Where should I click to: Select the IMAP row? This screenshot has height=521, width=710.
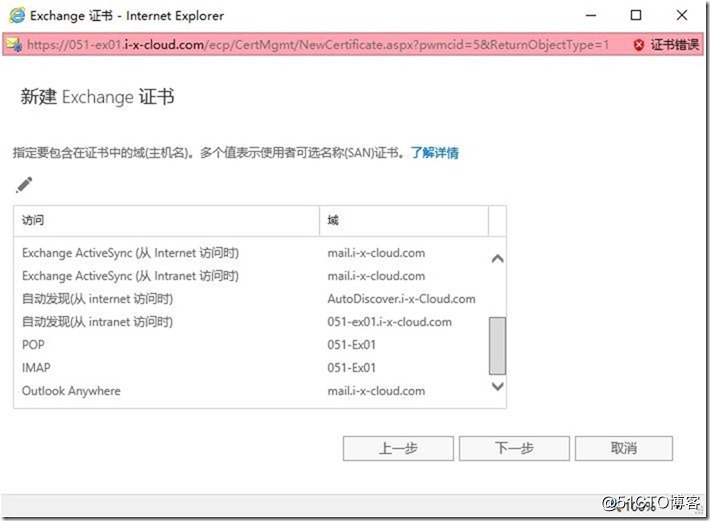point(251,368)
